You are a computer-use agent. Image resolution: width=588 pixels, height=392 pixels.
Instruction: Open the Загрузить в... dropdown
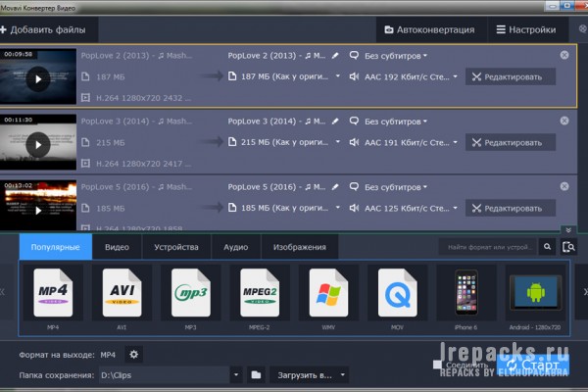(x=309, y=375)
